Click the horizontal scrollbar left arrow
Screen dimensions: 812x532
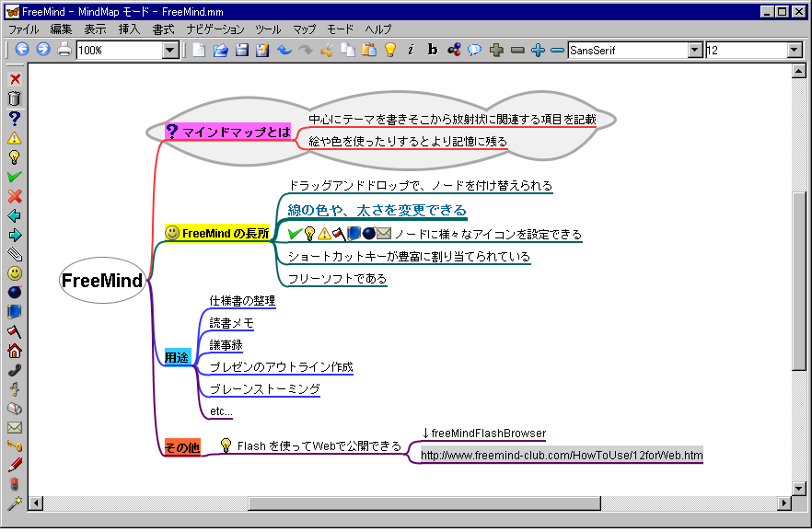[x=36, y=503]
